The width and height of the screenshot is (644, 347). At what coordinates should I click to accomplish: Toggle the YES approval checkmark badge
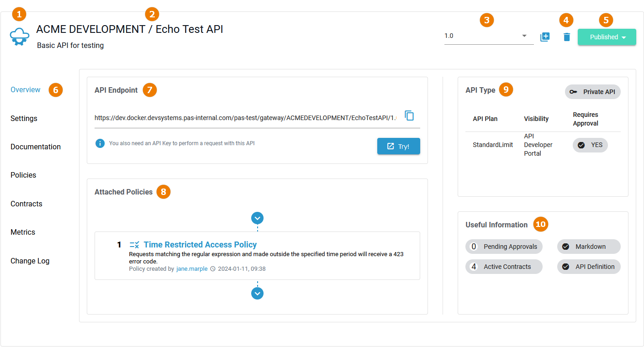[590, 145]
